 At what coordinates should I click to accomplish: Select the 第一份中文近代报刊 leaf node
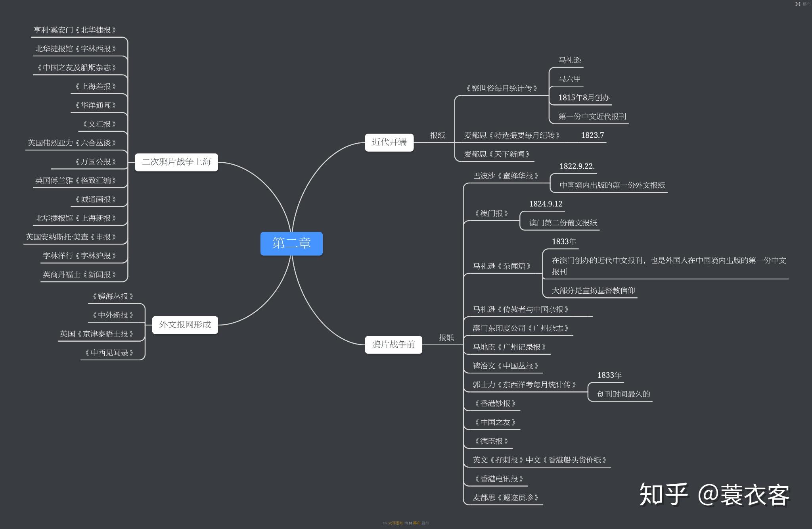[x=592, y=117]
